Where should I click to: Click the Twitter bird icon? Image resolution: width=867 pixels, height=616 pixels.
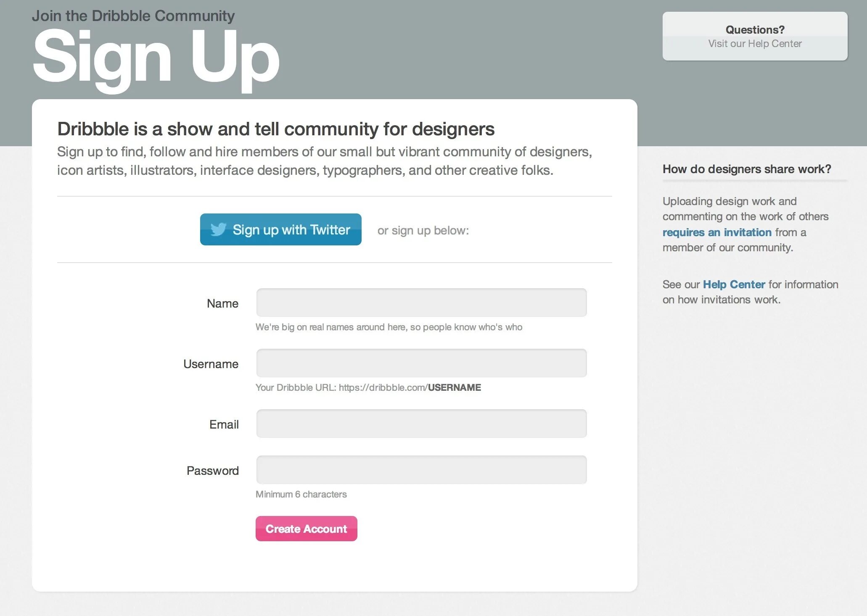pos(218,229)
